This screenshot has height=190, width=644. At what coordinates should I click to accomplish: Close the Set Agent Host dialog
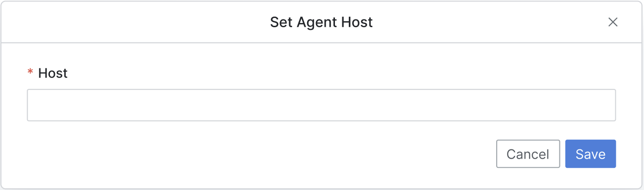[x=613, y=22]
